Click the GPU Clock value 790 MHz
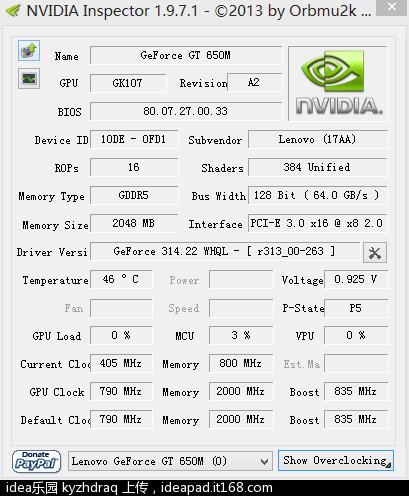Viewport: 409px width, 496px height. 121,391
